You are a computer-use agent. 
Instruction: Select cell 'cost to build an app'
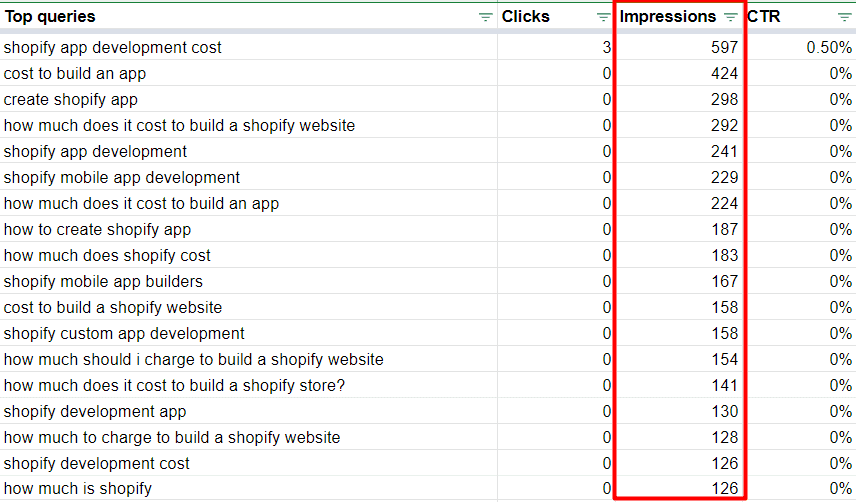coord(75,74)
